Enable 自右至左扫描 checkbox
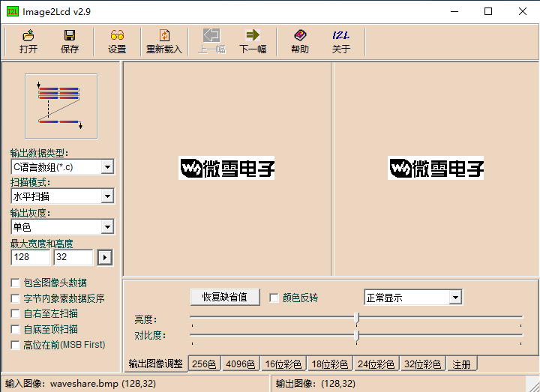 pos(15,314)
